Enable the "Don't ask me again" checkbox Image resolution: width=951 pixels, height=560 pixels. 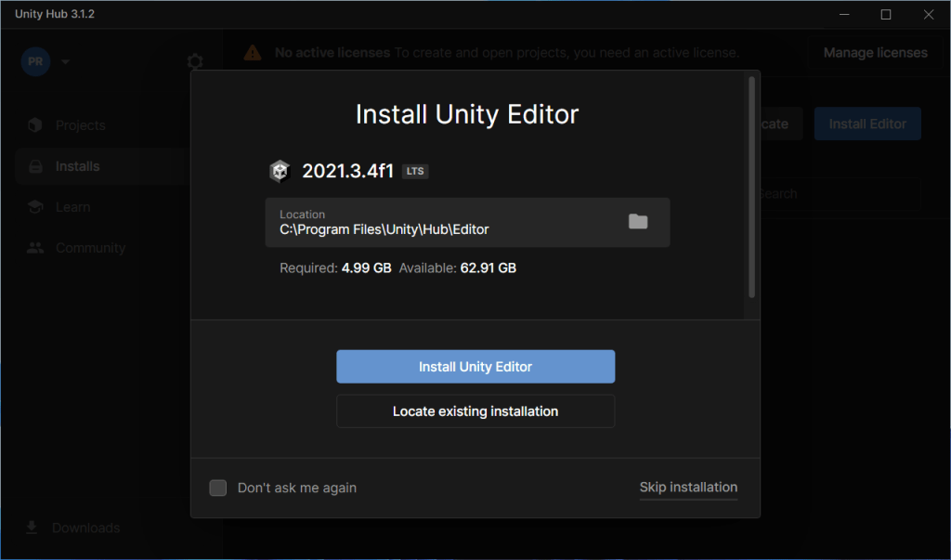(x=218, y=488)
